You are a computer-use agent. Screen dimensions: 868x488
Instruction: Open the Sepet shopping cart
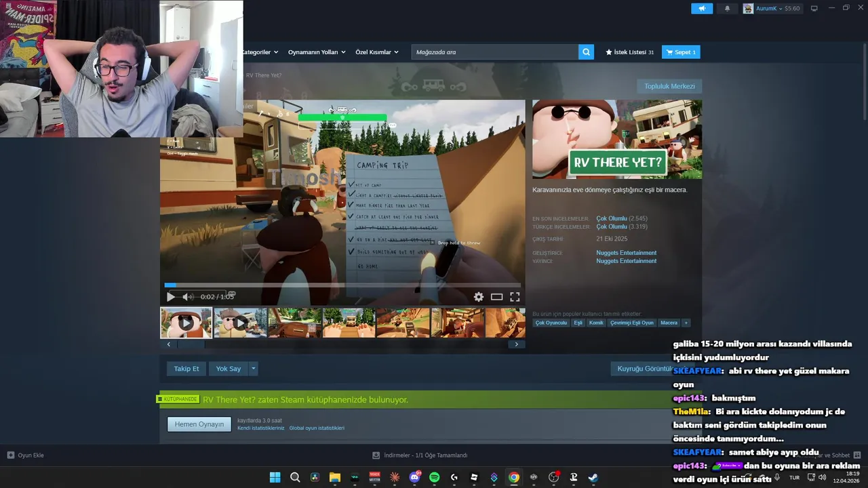click(x=681, y=52)
